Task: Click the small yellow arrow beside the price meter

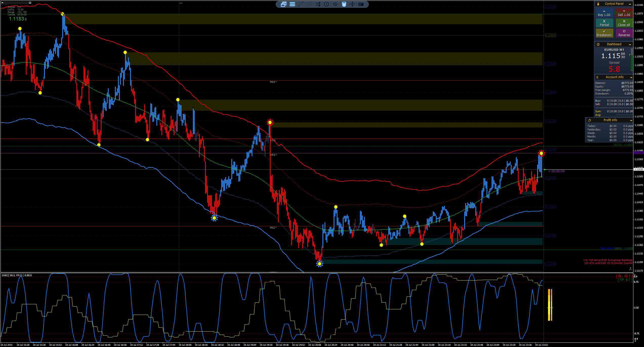Action: tap(630, 55)
